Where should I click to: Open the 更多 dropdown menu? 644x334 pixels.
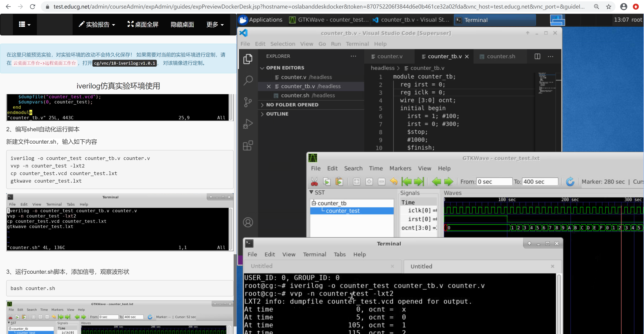(x=215, y=24)
